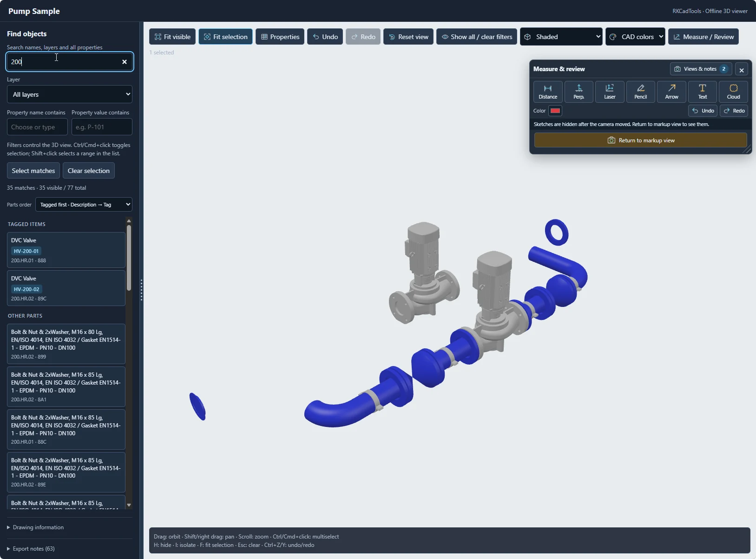Select bolt part 200.HR.01 · 88C

pos(66,430)
